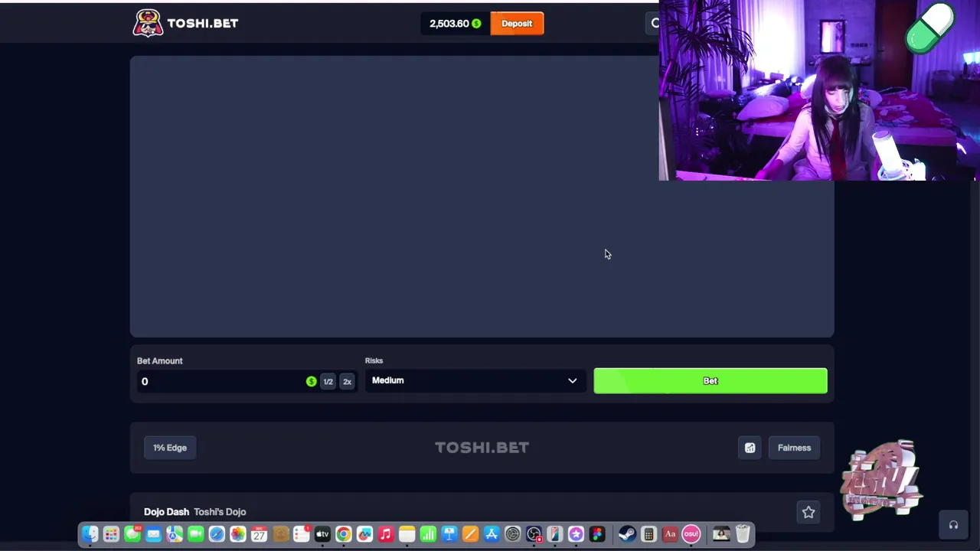This screenshot has height=551, width=980.
Task: Open Freeform from the Dock
Action: coord(364,533)
